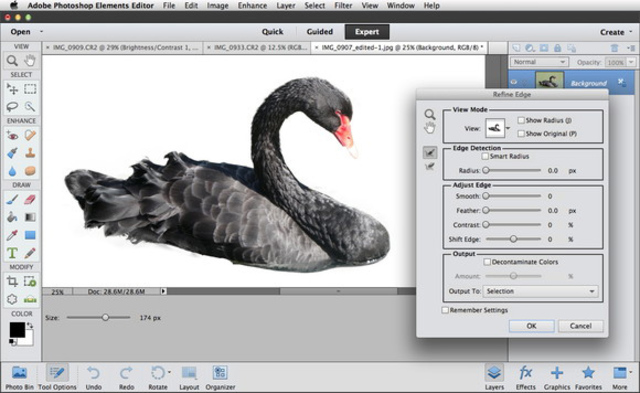Click Cancel in Refine Edge dialog

(580, 326)
